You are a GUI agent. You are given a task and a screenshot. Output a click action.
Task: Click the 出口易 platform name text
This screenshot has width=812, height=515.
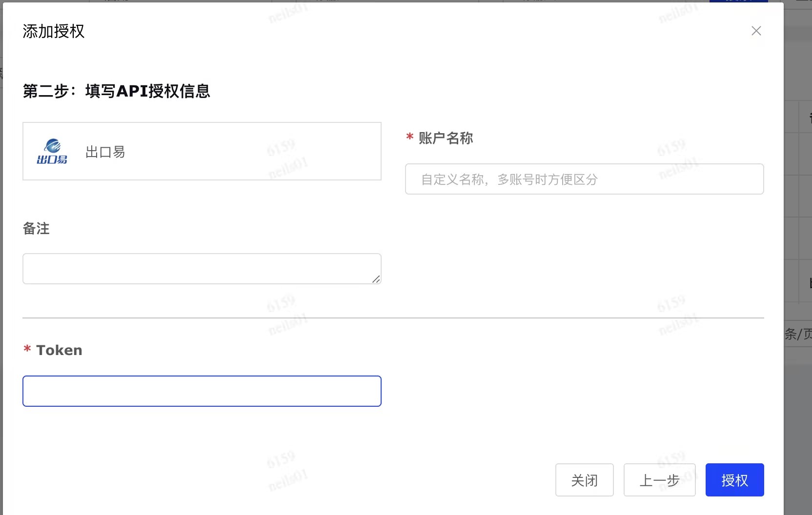pyautogui.click(x=104, y=152)
